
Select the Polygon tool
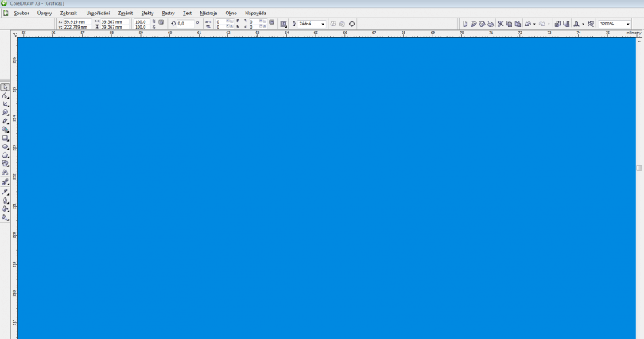click(x=5, y=155)
